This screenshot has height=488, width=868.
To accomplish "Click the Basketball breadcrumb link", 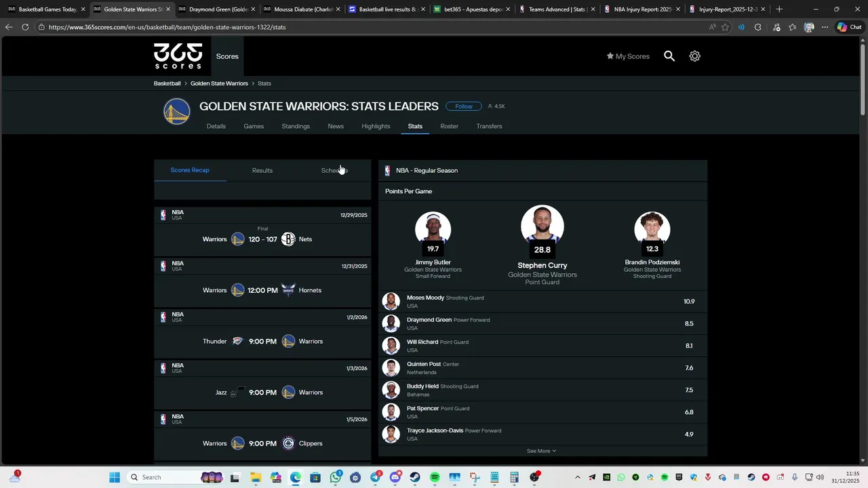I will click(167, 83).
